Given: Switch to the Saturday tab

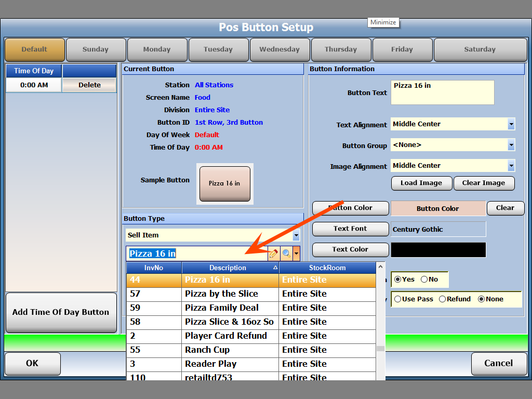Looking at the screenshot, I should click(480, 50).
